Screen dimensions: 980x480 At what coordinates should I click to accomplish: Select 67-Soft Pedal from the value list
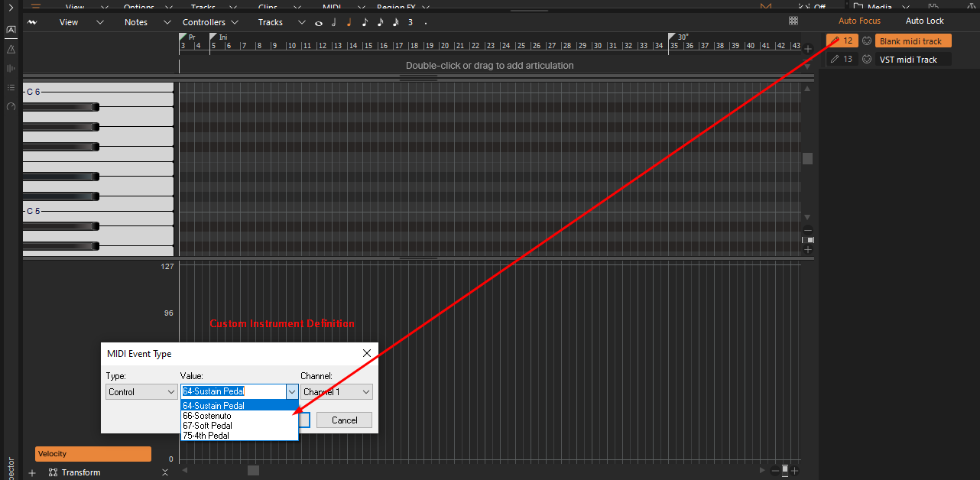coord(207,426)
